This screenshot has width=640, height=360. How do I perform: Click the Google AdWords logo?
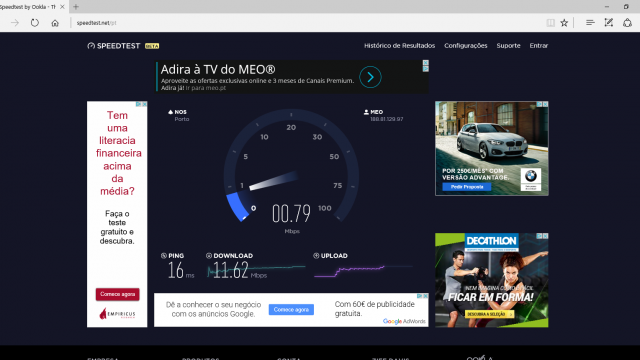[404, 321]
